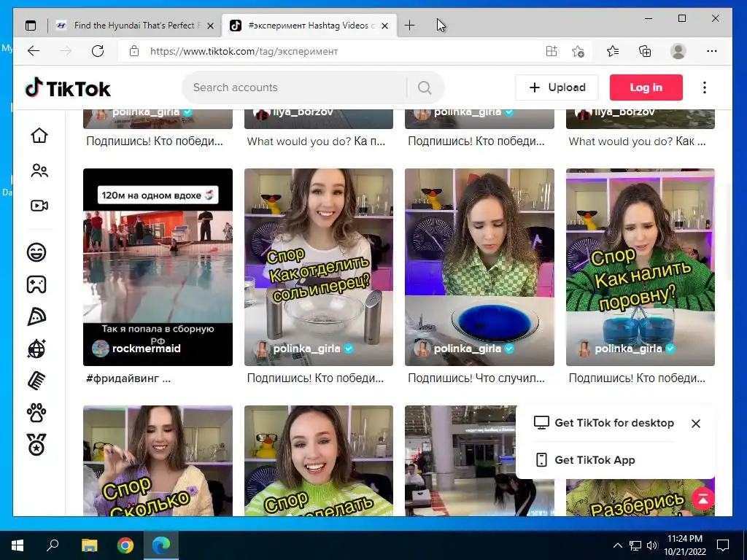
Task: Click Get TikTok for desktop
Action: click(x=603, y=423)
